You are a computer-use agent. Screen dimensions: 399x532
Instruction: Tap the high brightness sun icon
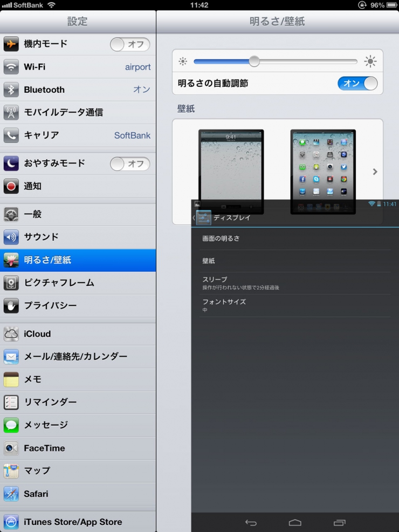tap(370, 62)
